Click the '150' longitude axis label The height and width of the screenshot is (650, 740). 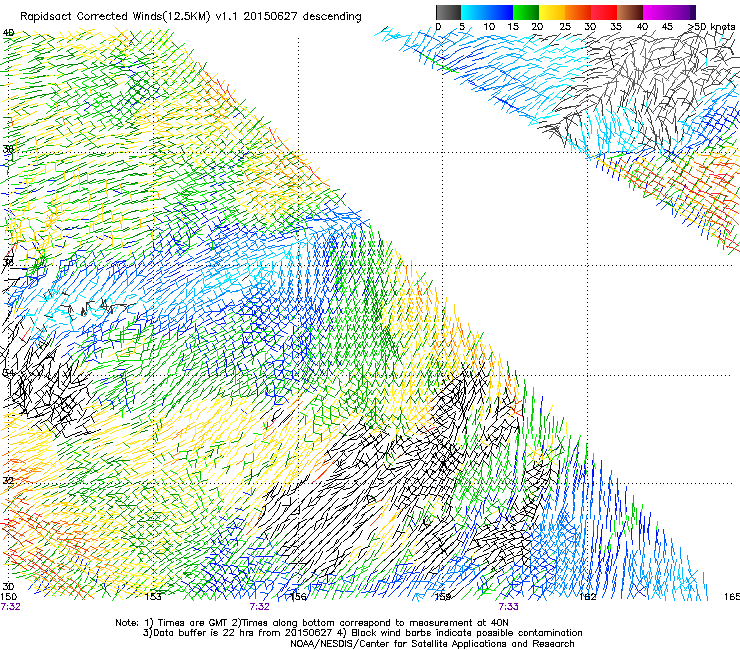pos(9,597)
